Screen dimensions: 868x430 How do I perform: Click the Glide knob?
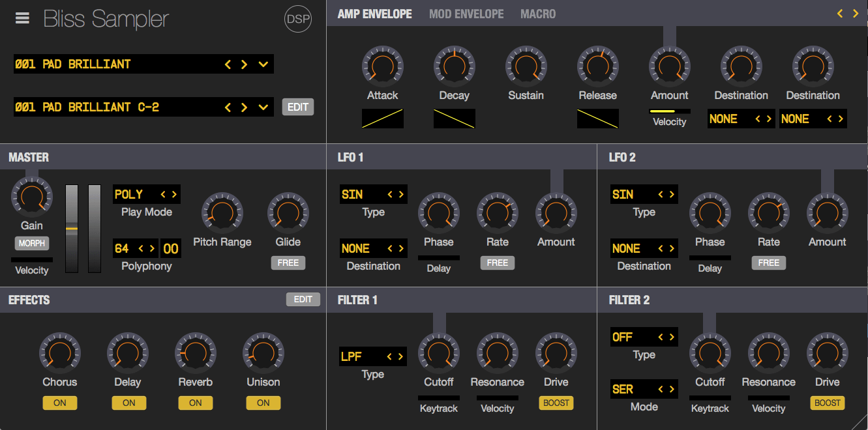tap(288, 212)
